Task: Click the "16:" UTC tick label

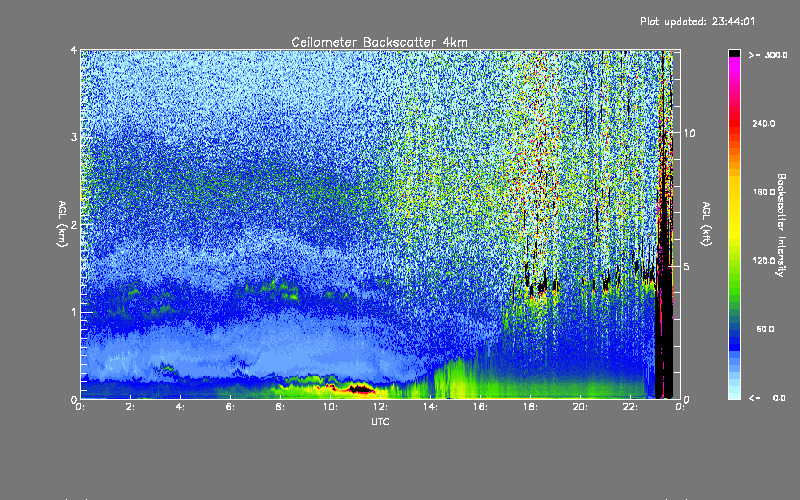Action: (x=481, y=407)
